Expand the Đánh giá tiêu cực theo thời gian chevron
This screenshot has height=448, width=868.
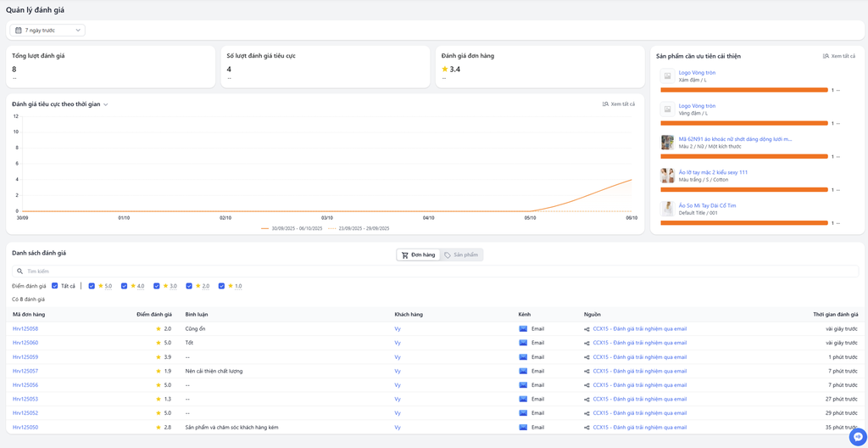point(106,104)
